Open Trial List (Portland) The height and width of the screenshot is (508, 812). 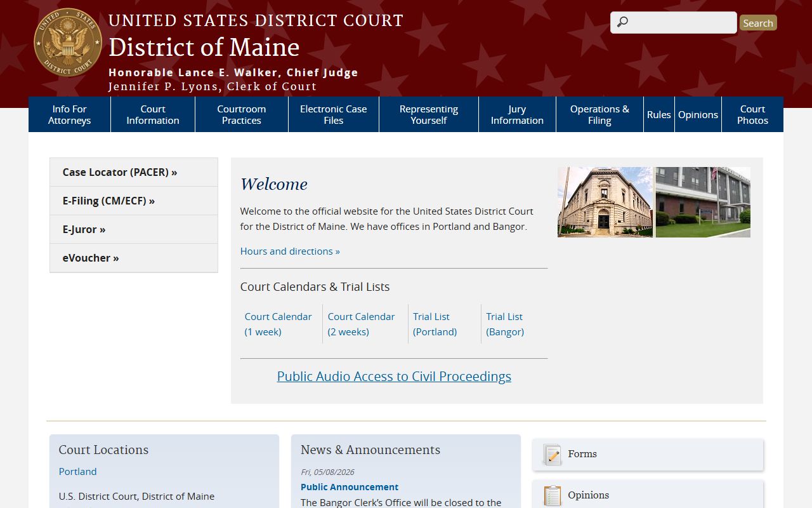click(435, 324)
